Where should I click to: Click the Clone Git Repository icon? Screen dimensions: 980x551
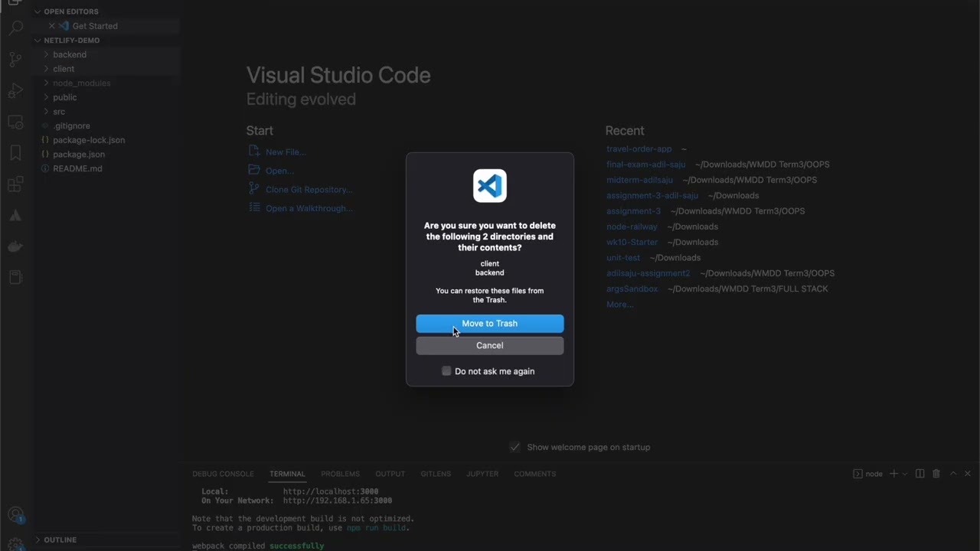click(254, 189)
